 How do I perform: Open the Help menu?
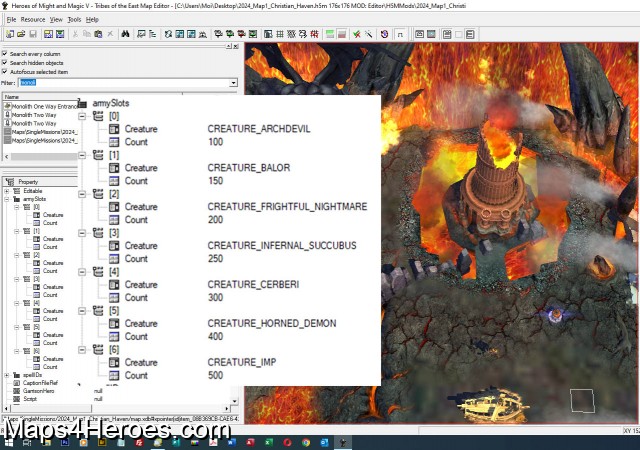[x=92, y=20]
